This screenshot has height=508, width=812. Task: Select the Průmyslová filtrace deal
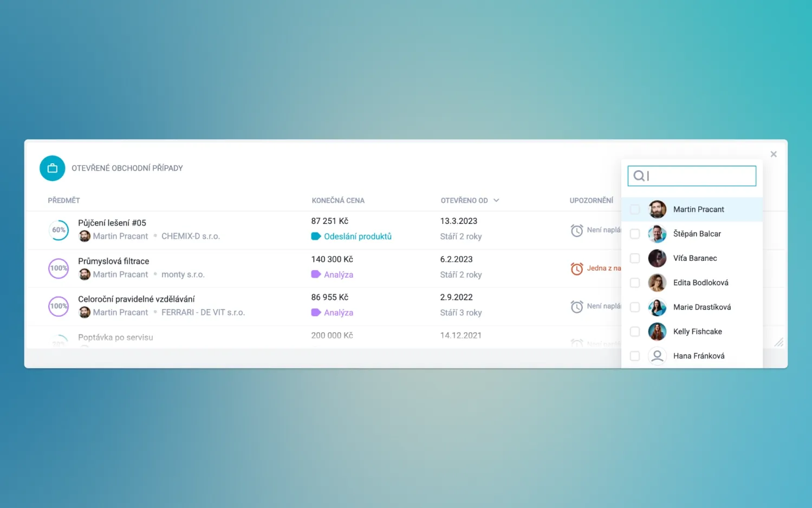(x=113, y=261)
